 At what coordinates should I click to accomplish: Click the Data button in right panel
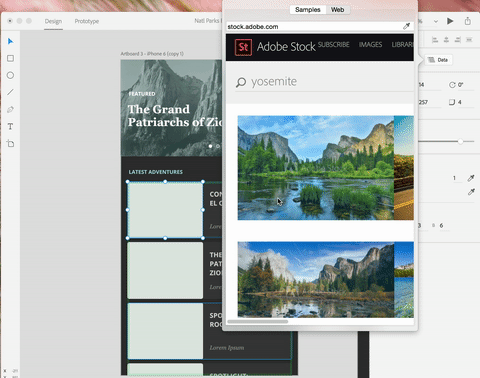click(439, 60)
